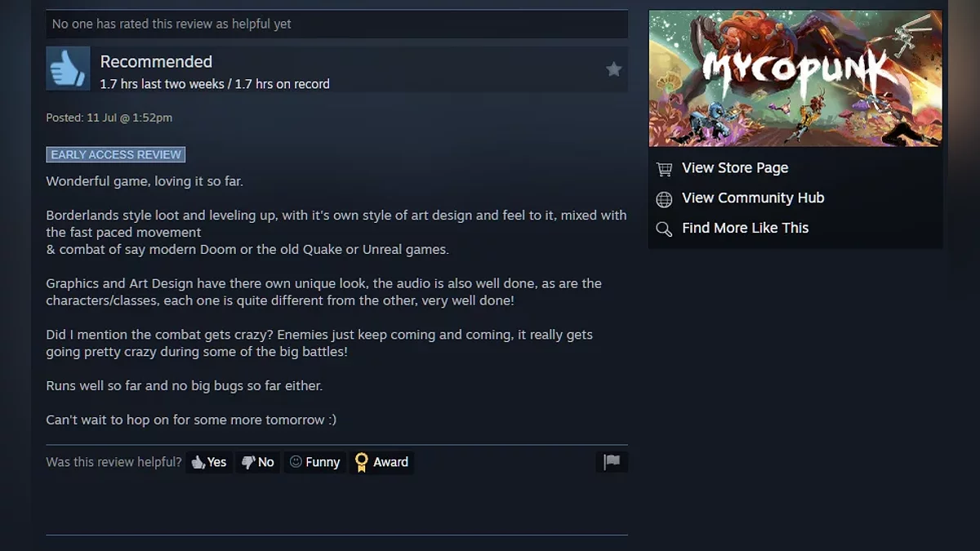The image size is (980, 551).
Task: Open View Community Hub link
Action: [x=753, y=198]
